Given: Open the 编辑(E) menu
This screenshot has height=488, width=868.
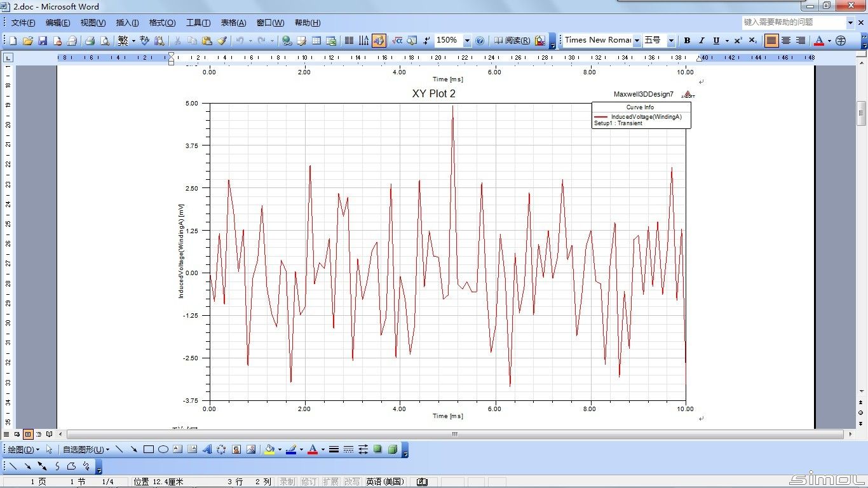Looking at the screenshot, I should [58, 23].
